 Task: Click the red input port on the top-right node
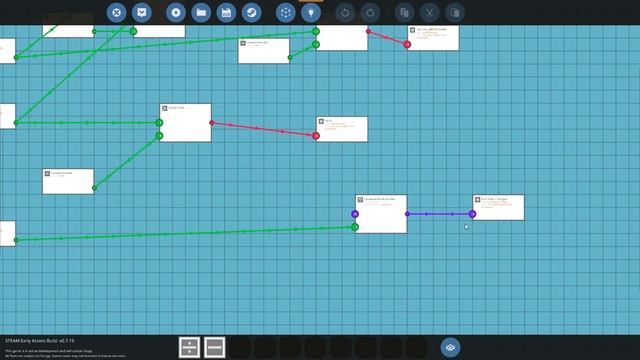[407, 44]
